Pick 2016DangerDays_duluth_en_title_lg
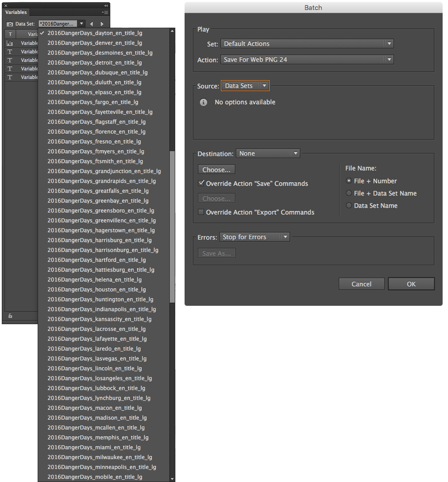This screenshot has height=482, width=448. tap(103, 82)
